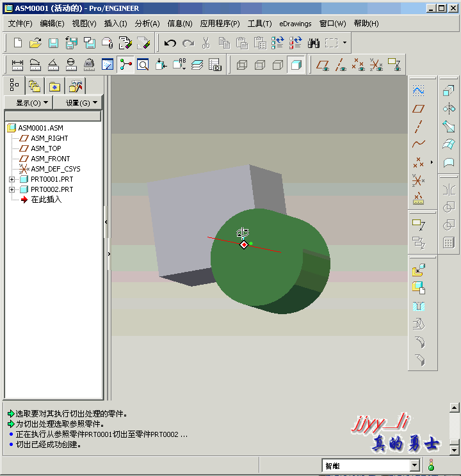
Task: Expand the PRT0002.PRT tree node
Action: [12, 190]
